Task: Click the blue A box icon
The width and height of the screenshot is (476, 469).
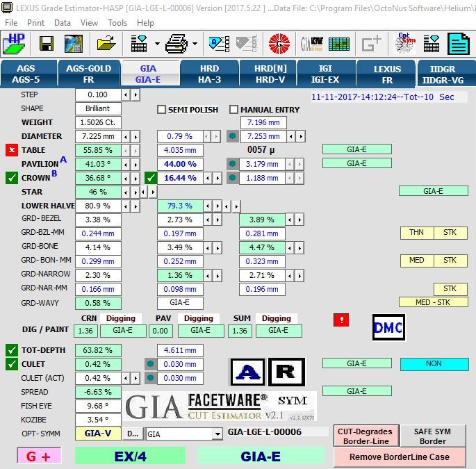Action: [x=247, y=372]
